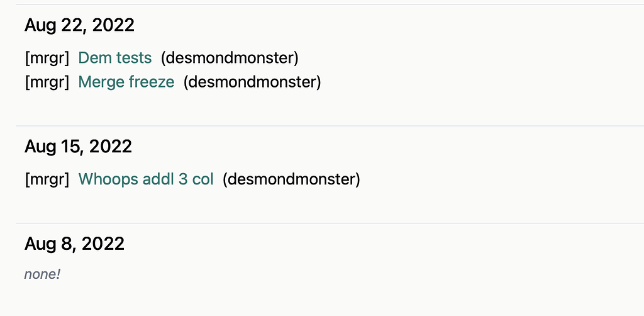The width and height of the screenshot is (644, 316).
Task: Open the Merge freeze link
Action: 126,82
